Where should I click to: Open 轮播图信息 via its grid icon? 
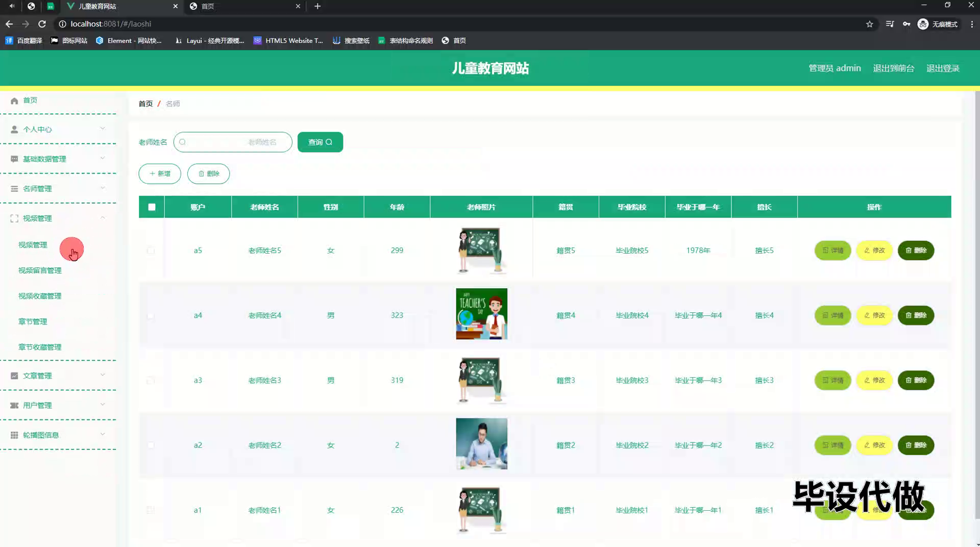pyautogui.click(x=13, y=435)
